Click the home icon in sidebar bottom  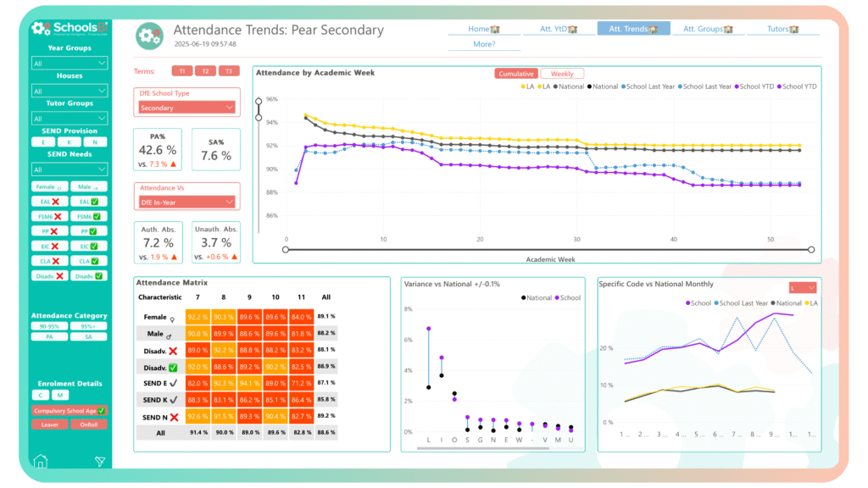click(40, 461)
